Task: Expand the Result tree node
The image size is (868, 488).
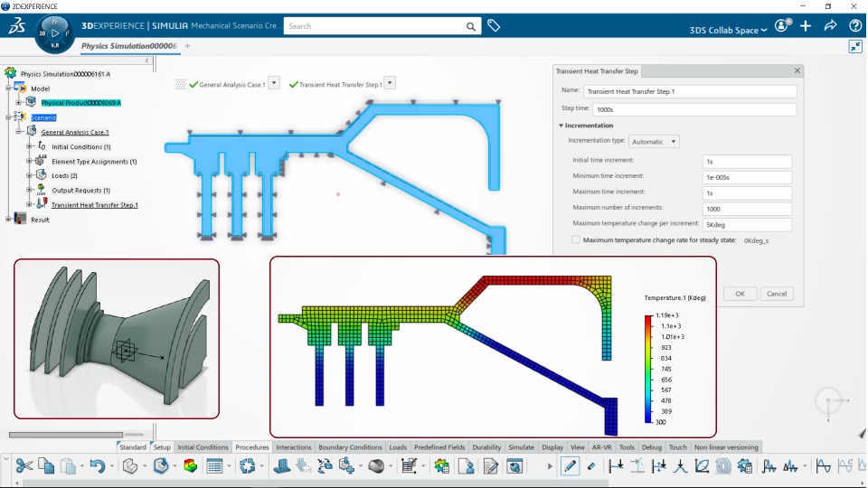Action: tap(8, 219)
